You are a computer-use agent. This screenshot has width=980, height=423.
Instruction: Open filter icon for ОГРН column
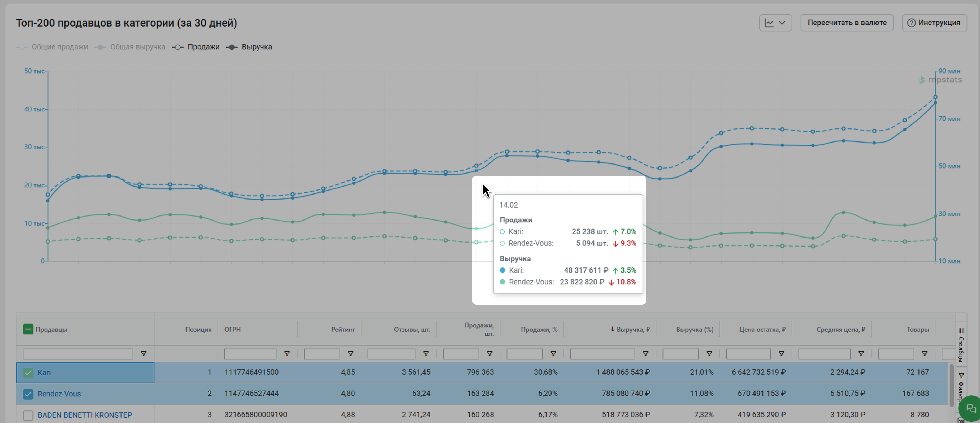click(x=287, y=354)
